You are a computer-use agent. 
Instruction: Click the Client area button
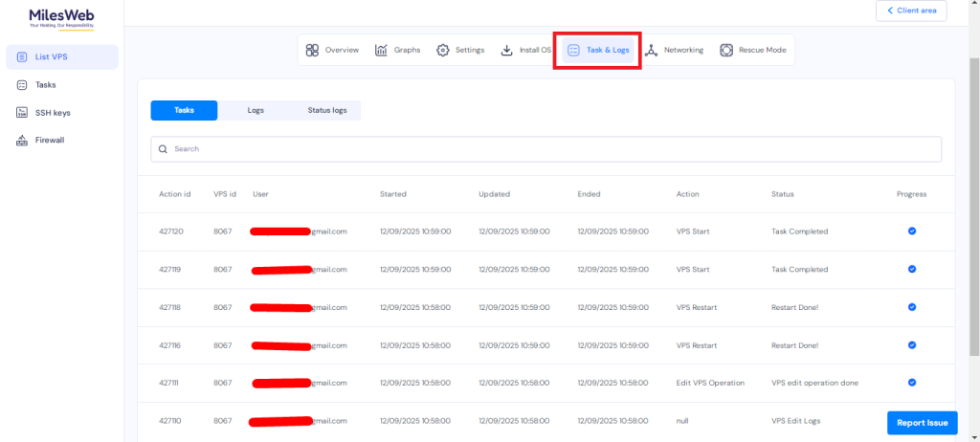point(910,11)
